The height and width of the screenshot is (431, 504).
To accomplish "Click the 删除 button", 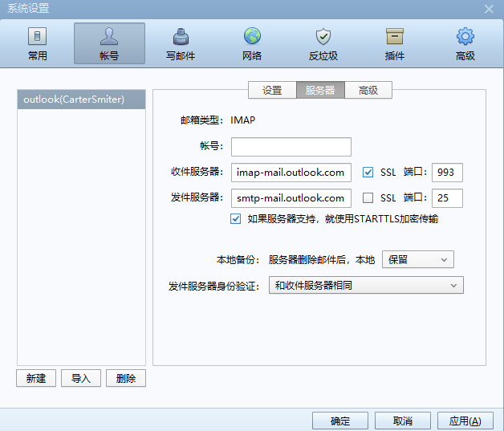I will pyautogui.click(x=126, y=378).
